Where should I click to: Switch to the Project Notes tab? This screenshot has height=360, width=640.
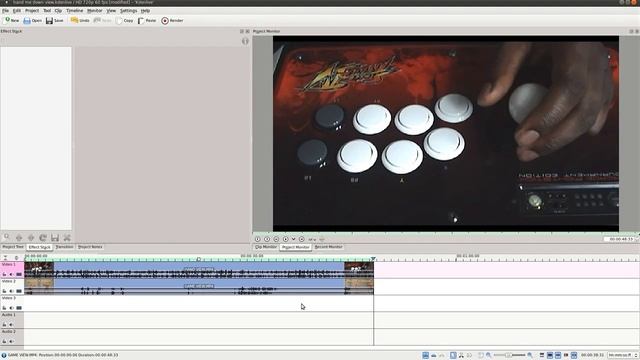point(90,247)
